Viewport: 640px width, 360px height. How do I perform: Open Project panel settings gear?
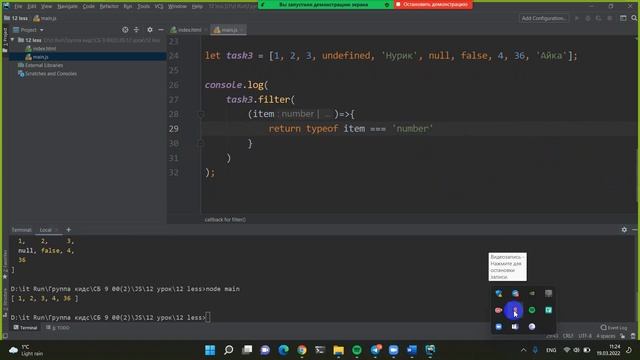tap(150, 30)
